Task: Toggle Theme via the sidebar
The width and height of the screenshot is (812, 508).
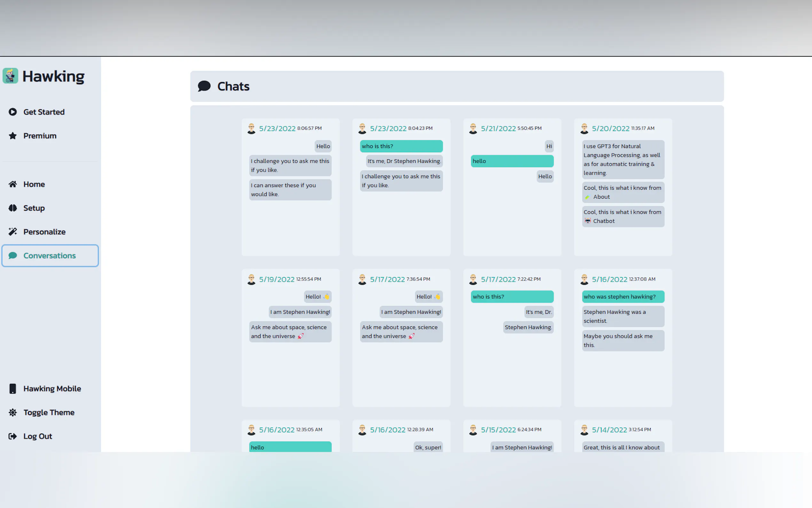Action: pos(49,412)
